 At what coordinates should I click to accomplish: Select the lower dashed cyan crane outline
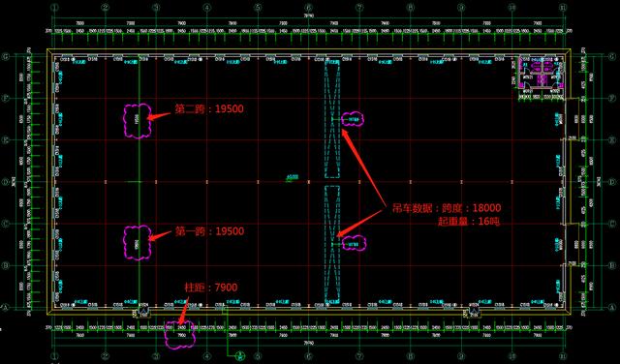click(x=332, y=245)
